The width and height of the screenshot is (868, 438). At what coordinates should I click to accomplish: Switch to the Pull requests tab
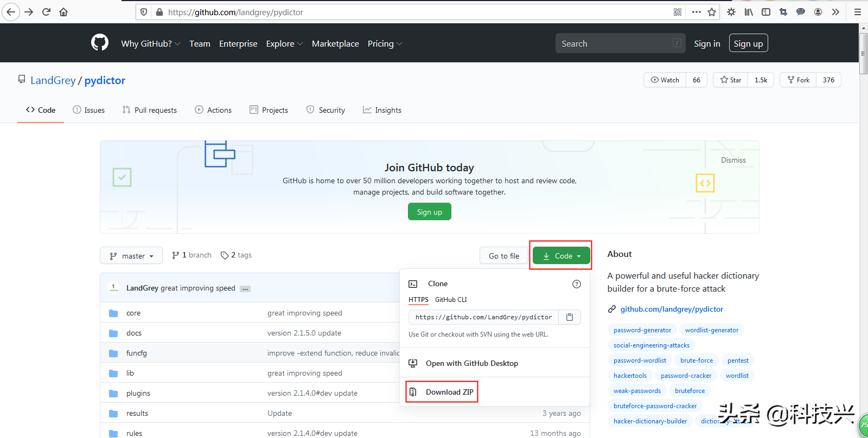point(150,110)
